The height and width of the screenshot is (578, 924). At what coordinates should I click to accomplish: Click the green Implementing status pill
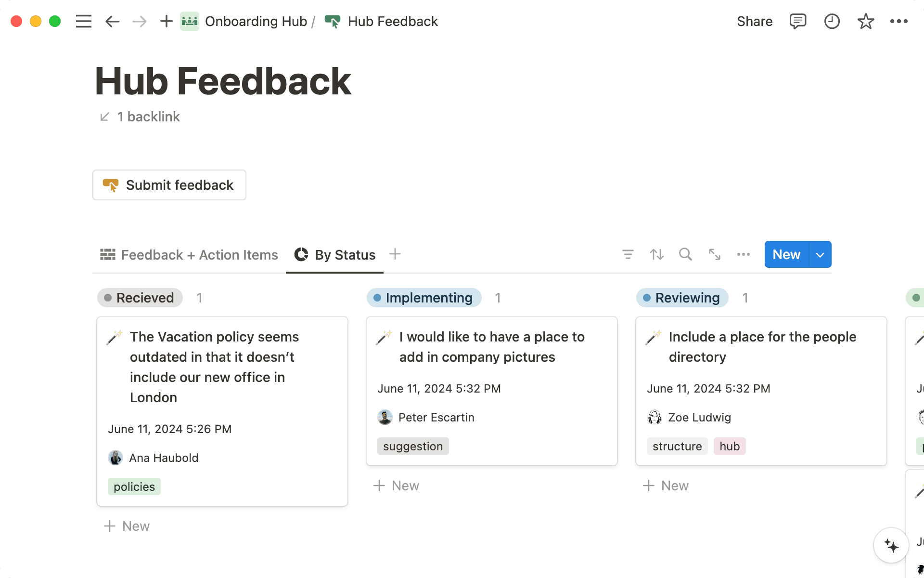click(423, 298)
